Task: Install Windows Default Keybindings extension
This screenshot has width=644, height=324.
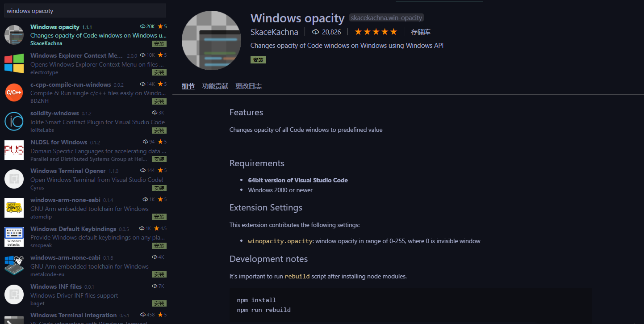Action: point(159,246)
